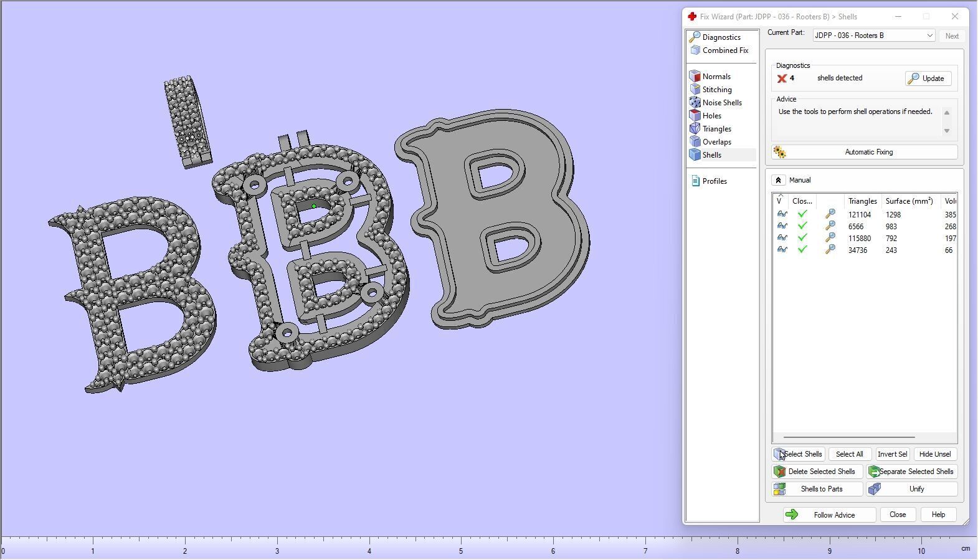The height and width of the screenshot is (560, 978).
Task: Click the shell list horizontal scrollbar
Action: tap(849, 437)
